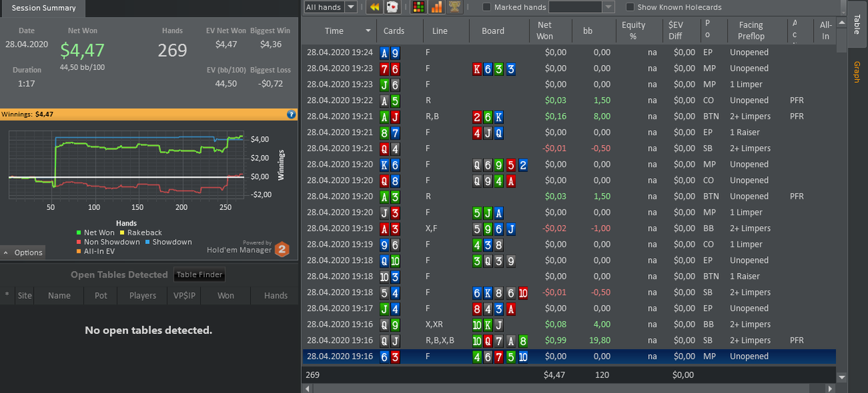Click the Site column in open tables

coord(24,295)
